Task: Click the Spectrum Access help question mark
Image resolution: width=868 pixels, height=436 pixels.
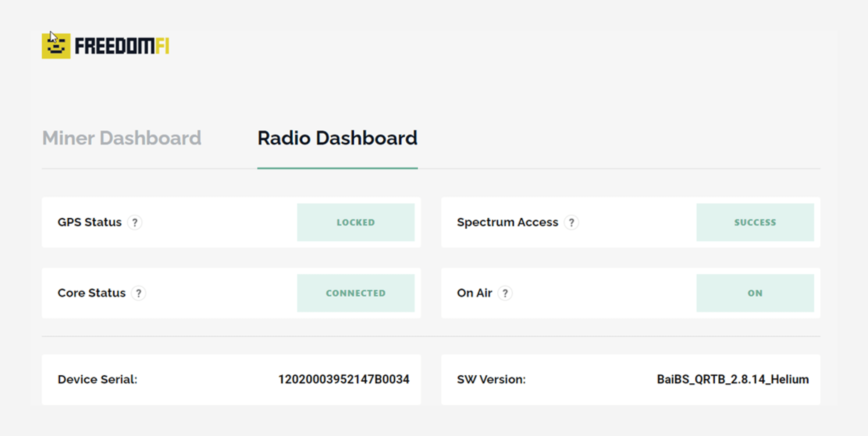Action: pyautogui.click(x=571, y=223)
